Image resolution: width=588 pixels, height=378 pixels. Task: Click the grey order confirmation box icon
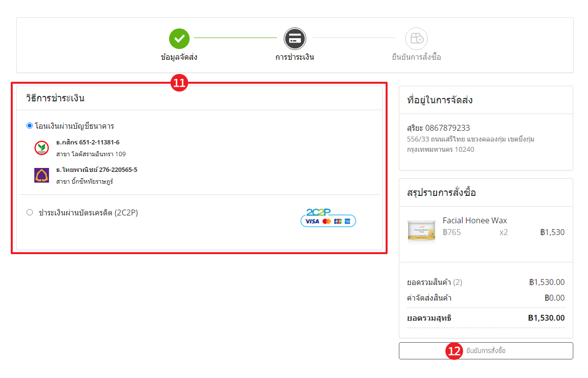(x=416, y=38)
